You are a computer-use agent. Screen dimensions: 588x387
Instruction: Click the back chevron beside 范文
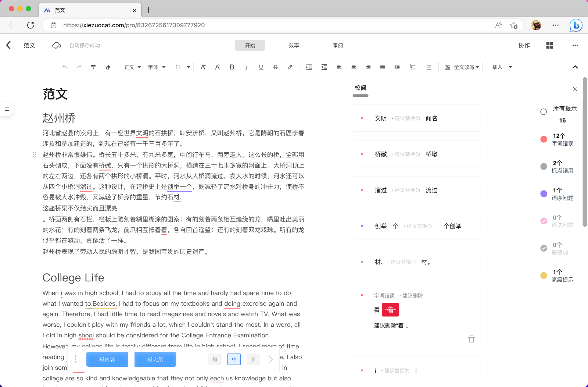click(8, 45)
